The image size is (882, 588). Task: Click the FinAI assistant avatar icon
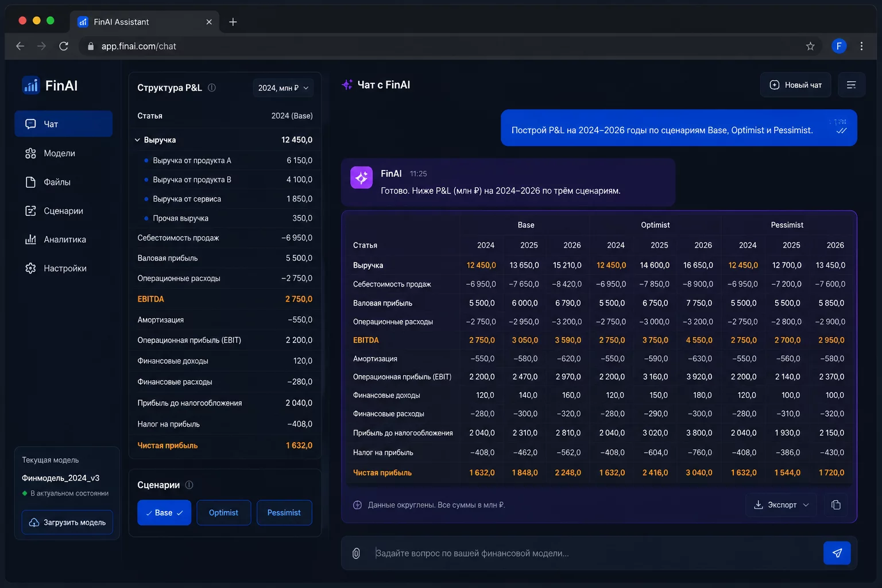click(x=362, y=178)
